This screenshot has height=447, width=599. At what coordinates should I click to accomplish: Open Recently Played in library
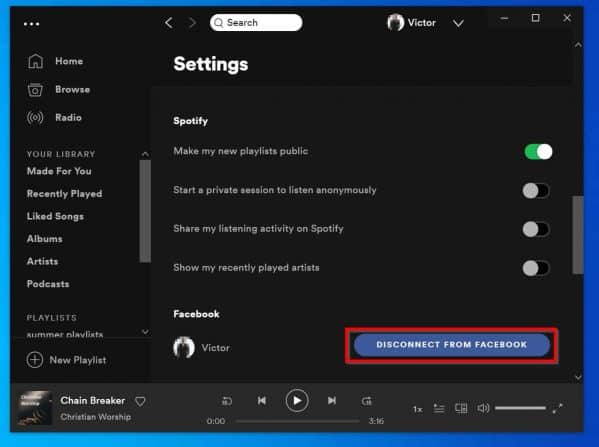click(65, 194)
